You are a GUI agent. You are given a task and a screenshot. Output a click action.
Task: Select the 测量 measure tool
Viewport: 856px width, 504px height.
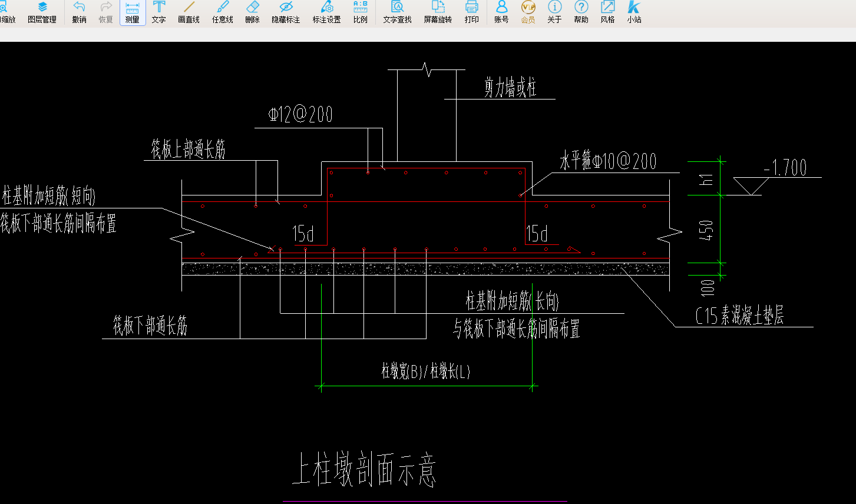click(133, 12)
